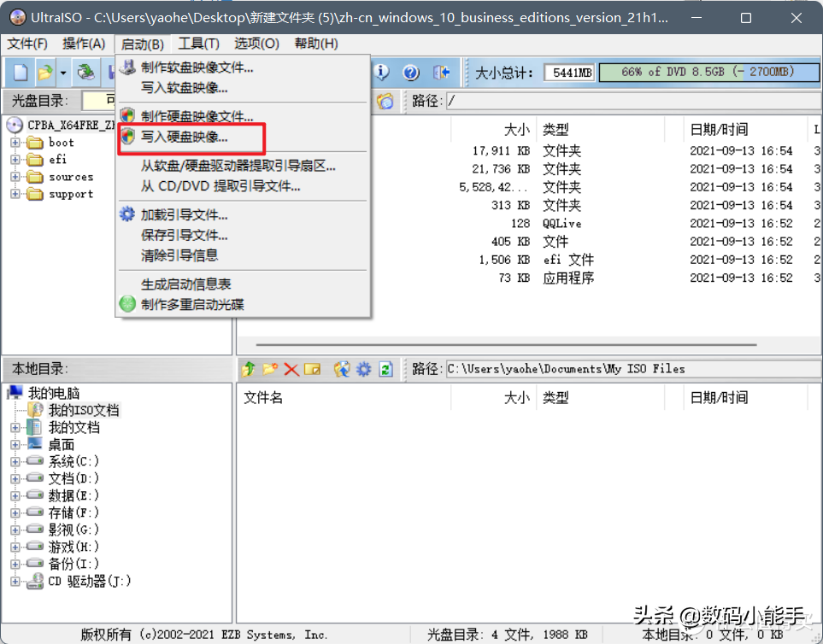Expand the sources folder node
Screen dimensions: 823x644
15,177
